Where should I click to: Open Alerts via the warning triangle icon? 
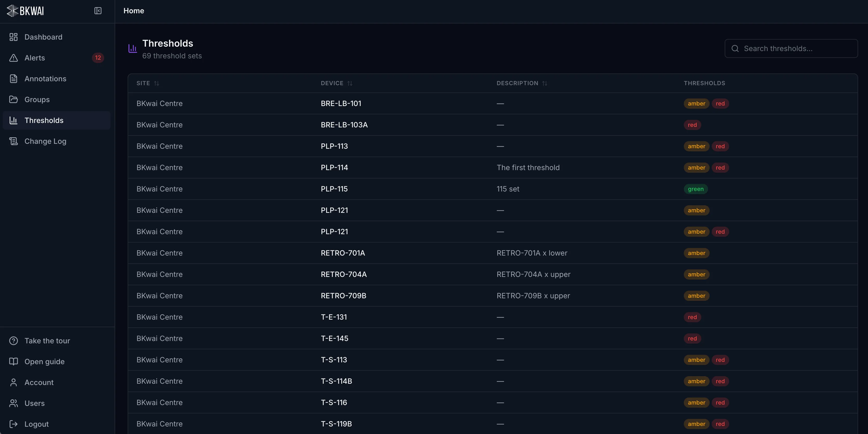point(14,58)
